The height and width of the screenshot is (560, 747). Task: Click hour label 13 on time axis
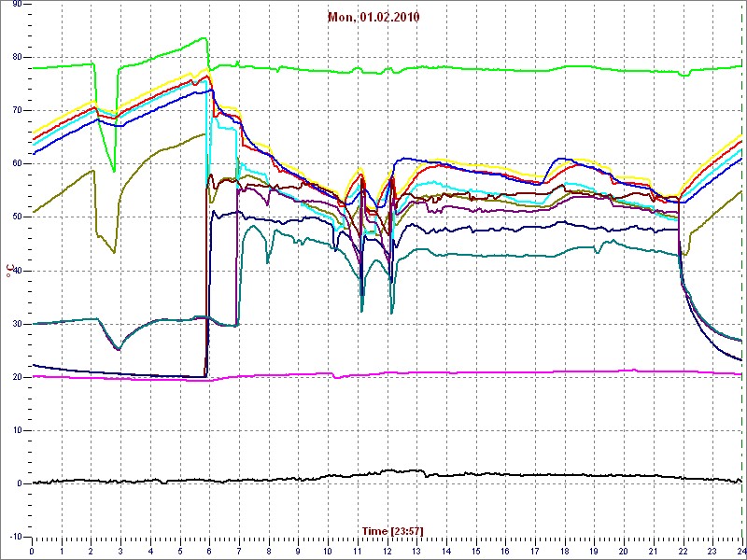click(x=416, y=551)
